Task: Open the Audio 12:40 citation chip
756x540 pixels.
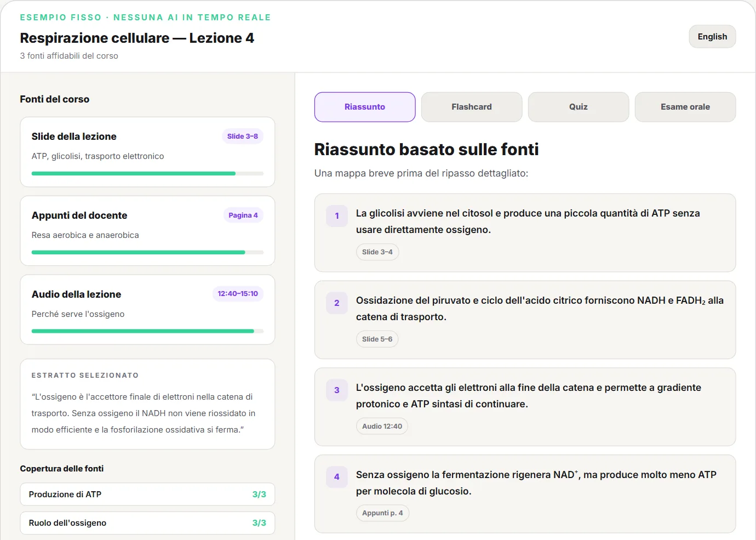Action: point(382,427)
